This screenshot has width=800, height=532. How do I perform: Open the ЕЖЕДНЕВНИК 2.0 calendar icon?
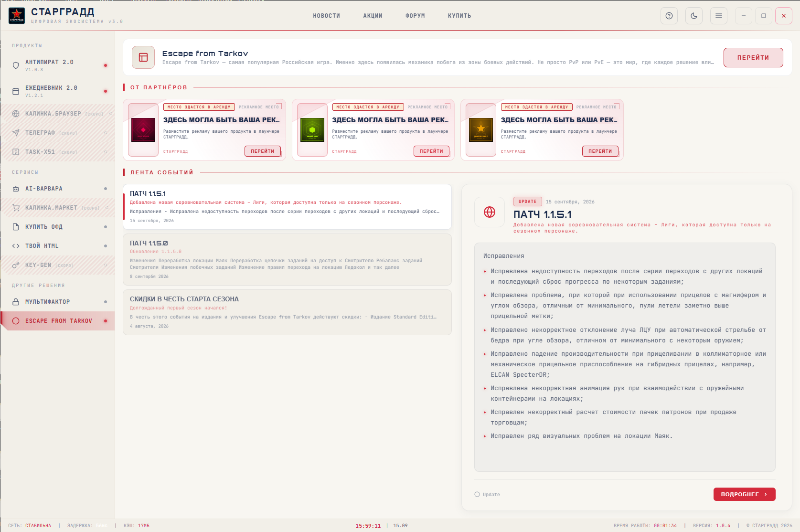click(16, 91)
